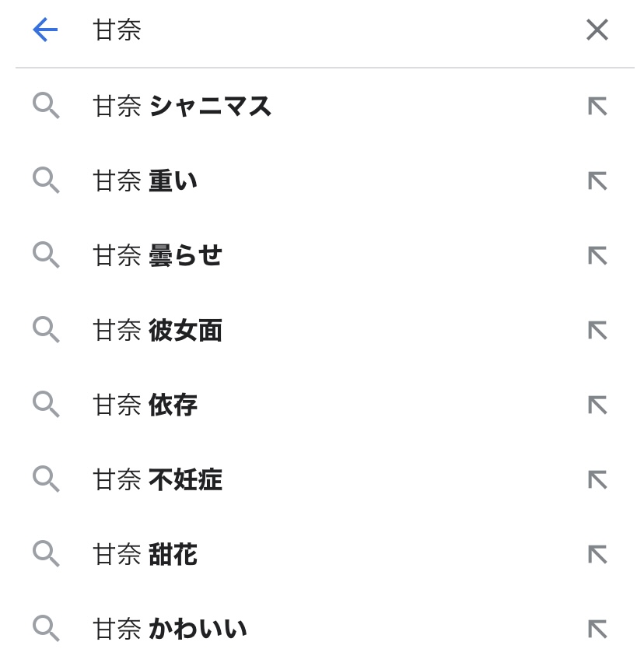
Task: Fill query with 甘奈 シャニマス arrow
Action: point(597,107)
